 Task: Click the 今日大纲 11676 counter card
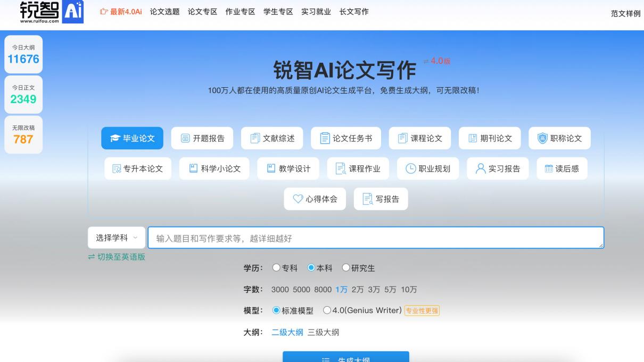[23, 55]
